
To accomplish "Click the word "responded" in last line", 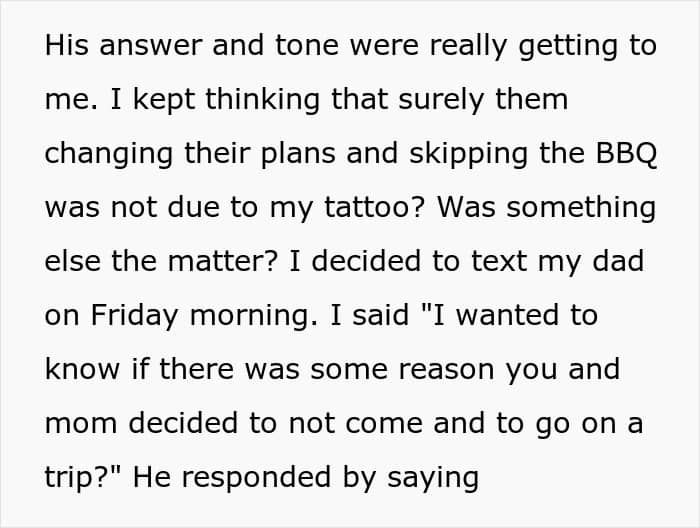I will point(257,479).
